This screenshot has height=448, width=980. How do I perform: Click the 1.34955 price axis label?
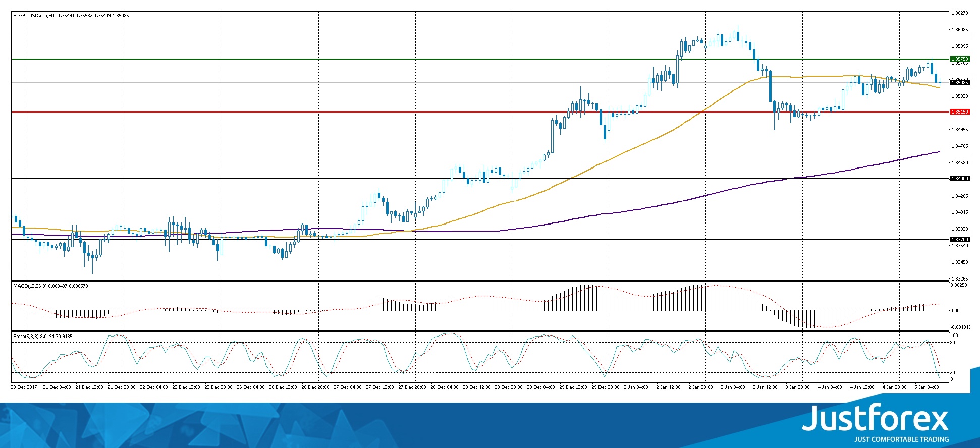click(960, 130)
